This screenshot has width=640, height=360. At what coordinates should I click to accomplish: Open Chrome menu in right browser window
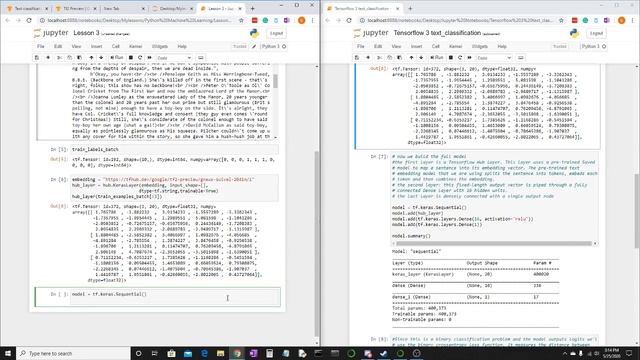(633, 20)
